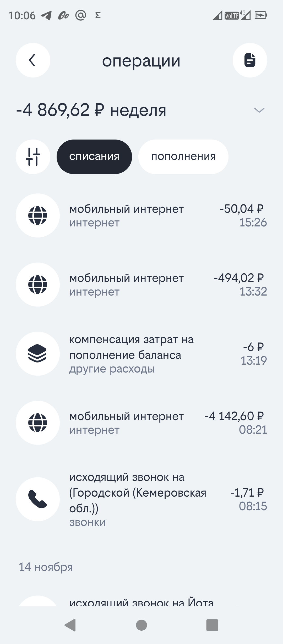
Task: Tap globe icon of 15:26 internet charge
Action: pyautogui.click(x=38, y=215)
